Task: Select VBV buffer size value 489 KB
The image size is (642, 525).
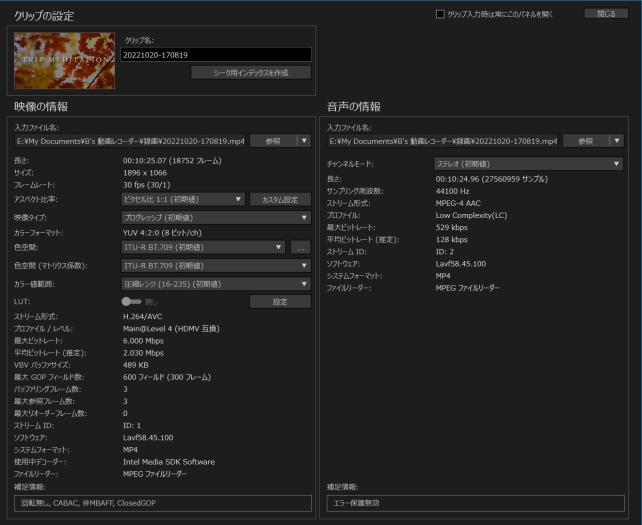Action: [x=136, y=365]
